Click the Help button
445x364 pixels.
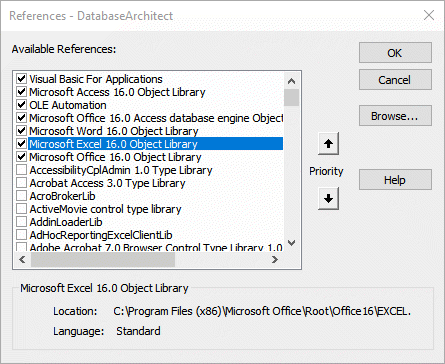(395, 180)
